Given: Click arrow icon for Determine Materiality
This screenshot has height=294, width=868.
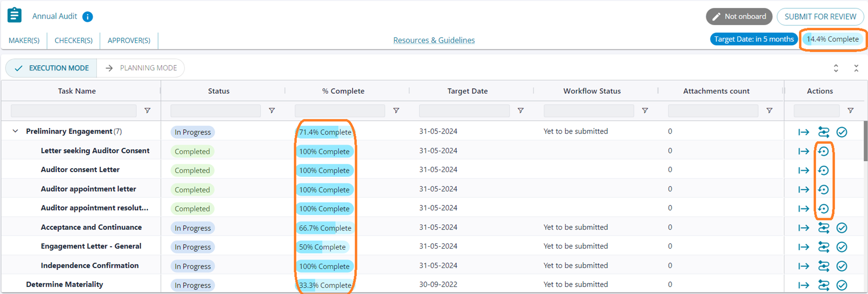Looking at the screenshot, I should click(x=804, y=285).
